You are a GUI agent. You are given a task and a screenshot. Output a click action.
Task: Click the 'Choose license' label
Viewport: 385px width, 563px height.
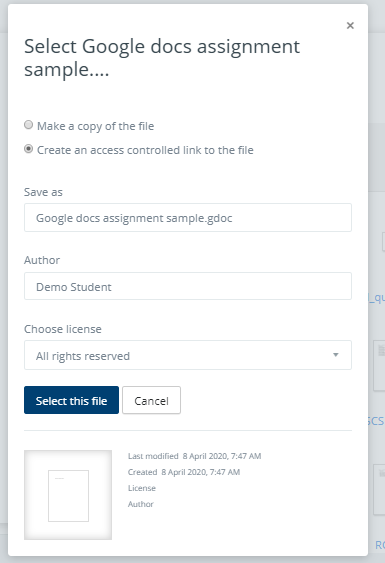coord(63,329)
